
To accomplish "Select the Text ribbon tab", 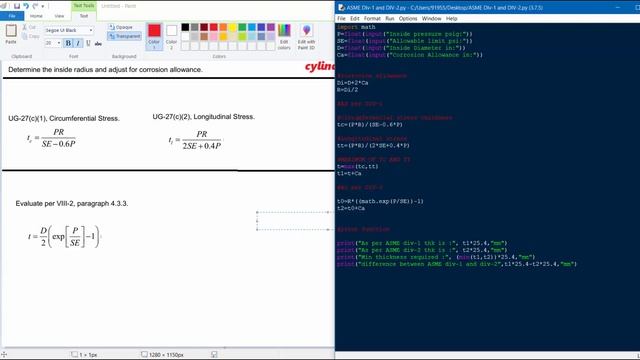I will (x=84, y=16).
